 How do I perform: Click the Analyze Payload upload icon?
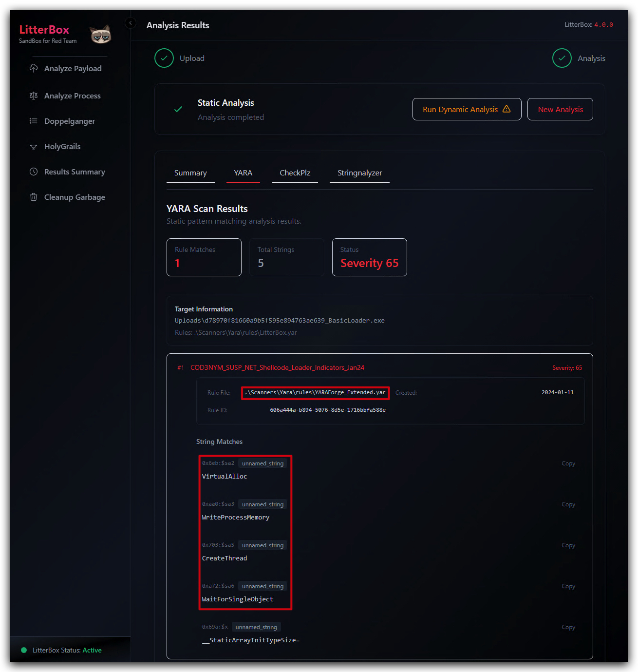(34, 68)
